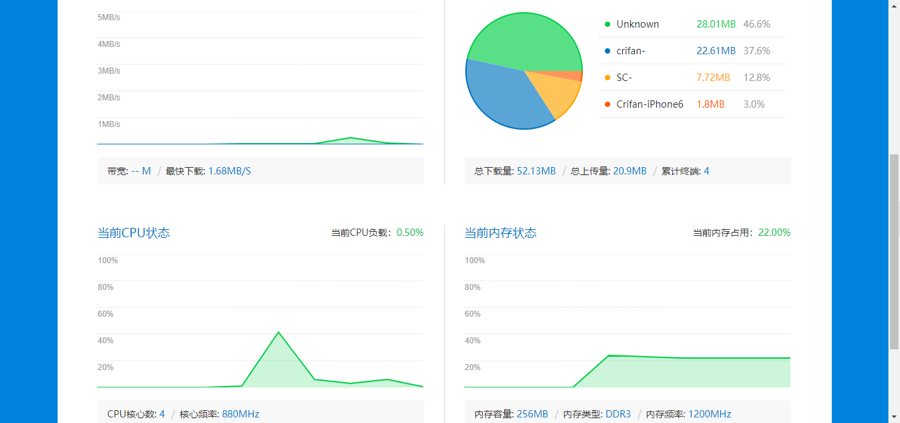Click the Crifan-iPhone6 device row label
This screenshot has width=900, height=423.
click(650, 104)
